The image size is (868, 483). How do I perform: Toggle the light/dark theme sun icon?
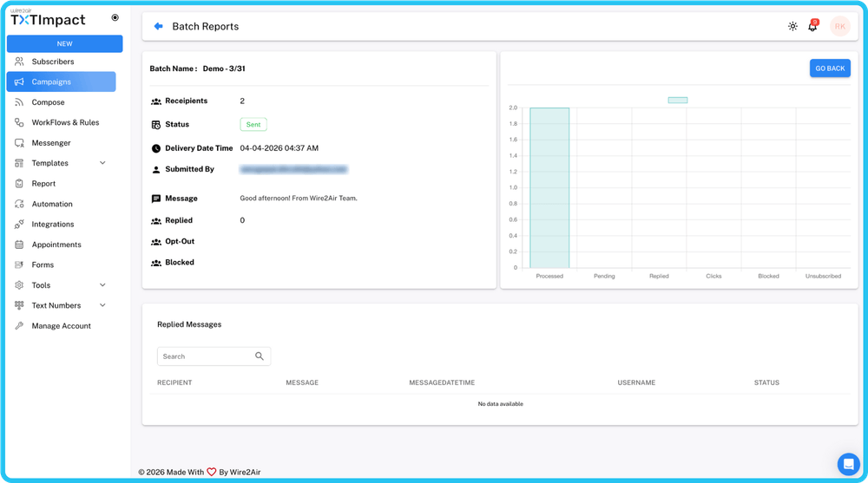pyautogui.click(x=792, y=26)
